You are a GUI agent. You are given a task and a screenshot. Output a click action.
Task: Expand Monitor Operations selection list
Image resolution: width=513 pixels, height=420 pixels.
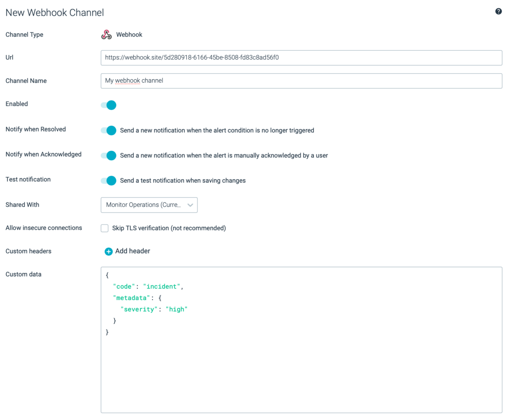coord(149,205)
